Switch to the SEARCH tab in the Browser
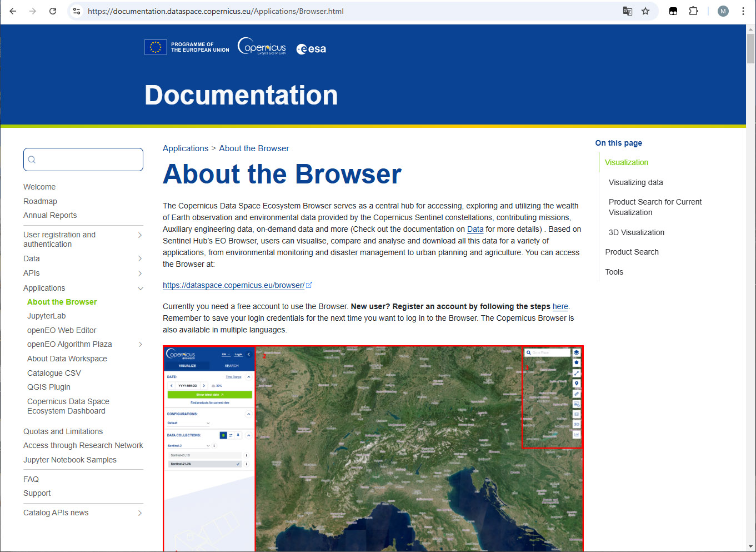 click(232, 365)
